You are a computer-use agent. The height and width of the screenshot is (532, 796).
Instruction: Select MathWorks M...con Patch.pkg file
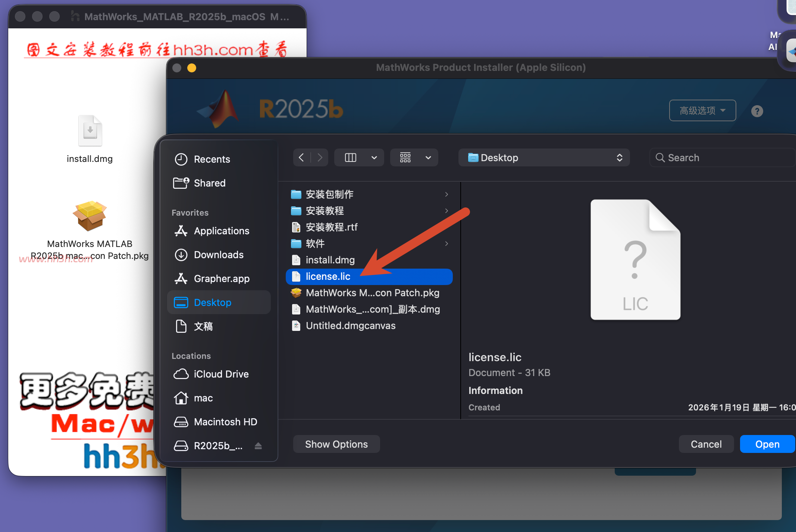[x=369, y=293]
